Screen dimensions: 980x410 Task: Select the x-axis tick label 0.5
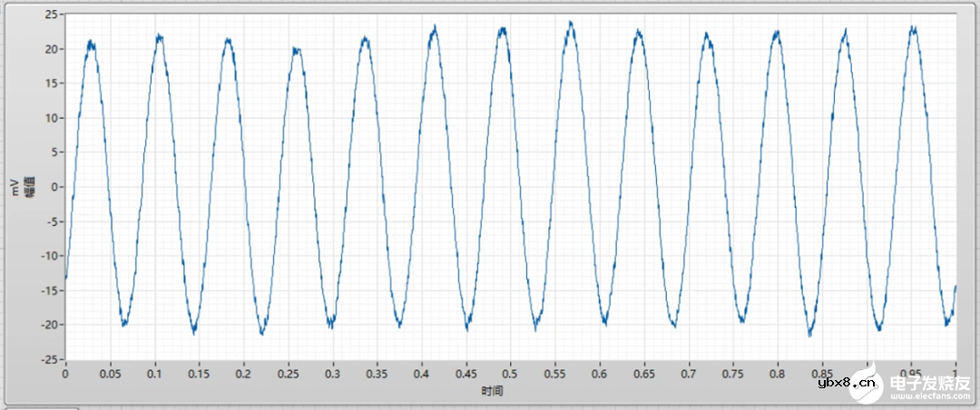coord(510,373)
